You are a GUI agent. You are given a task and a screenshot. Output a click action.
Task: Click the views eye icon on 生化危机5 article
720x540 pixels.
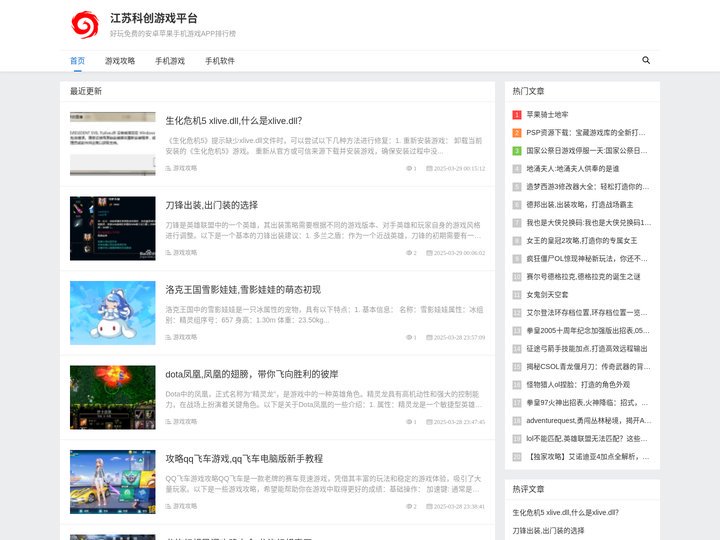tap(409, 169)
